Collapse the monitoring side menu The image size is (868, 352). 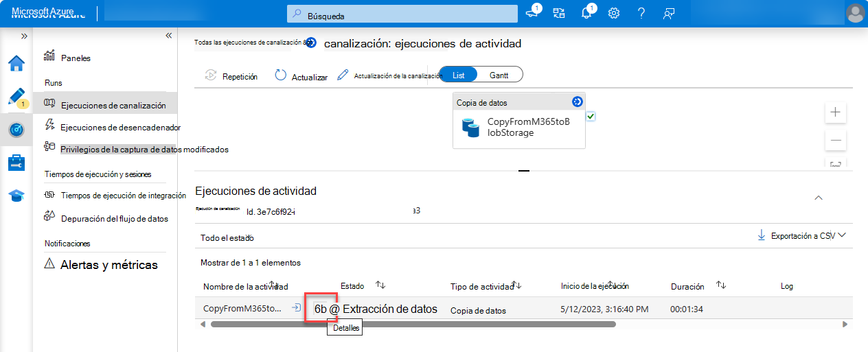click(x=168, y=36)
